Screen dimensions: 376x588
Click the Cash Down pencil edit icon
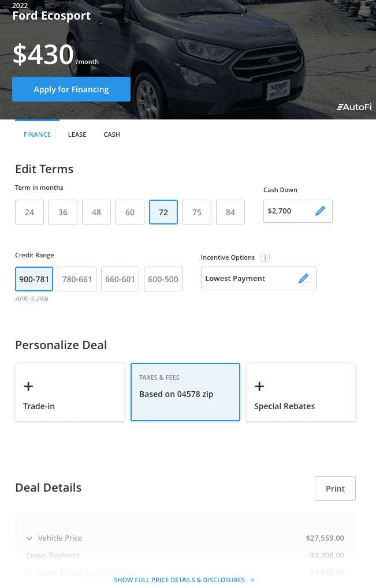[x=321, y=211]
